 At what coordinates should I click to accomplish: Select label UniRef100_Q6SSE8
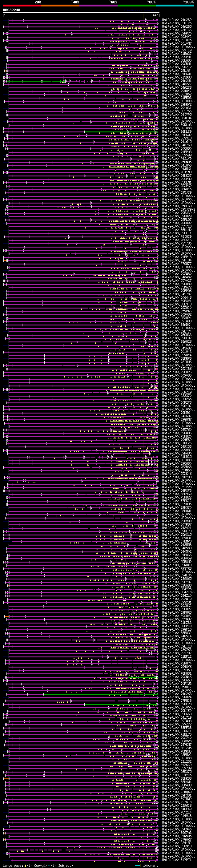pyautogui.click(x=177, y=139)
